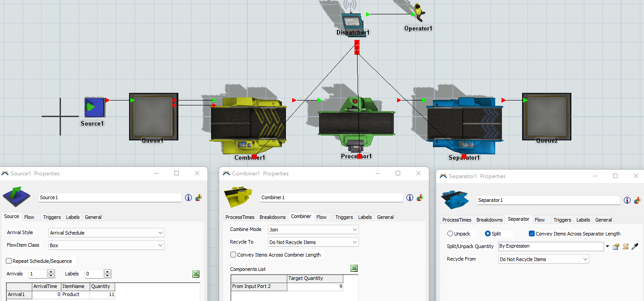Click the info icon in Separator1 properties

[x=627, y=200]
